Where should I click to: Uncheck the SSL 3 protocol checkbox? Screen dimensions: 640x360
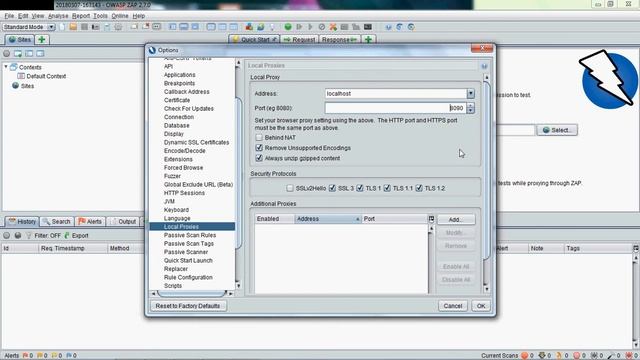(332, 188)
